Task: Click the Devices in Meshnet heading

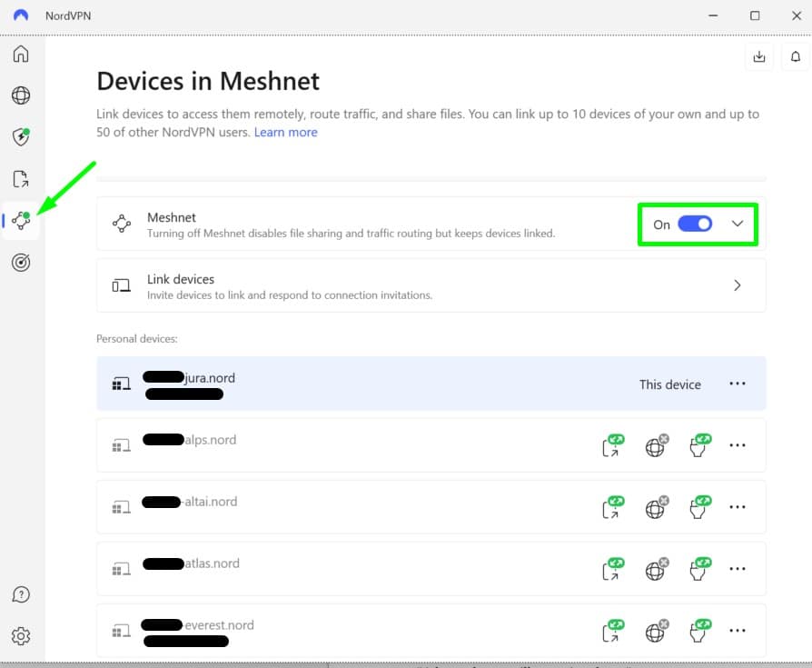Action: (208, 82)
